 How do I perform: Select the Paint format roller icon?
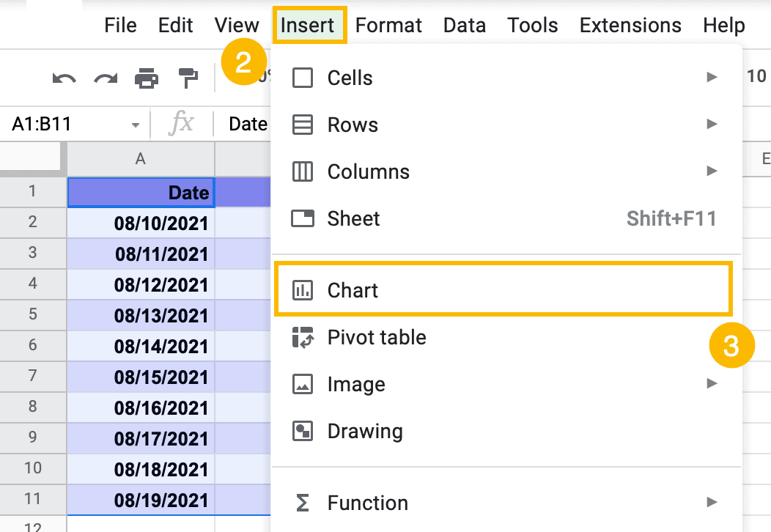coord(188,78)
